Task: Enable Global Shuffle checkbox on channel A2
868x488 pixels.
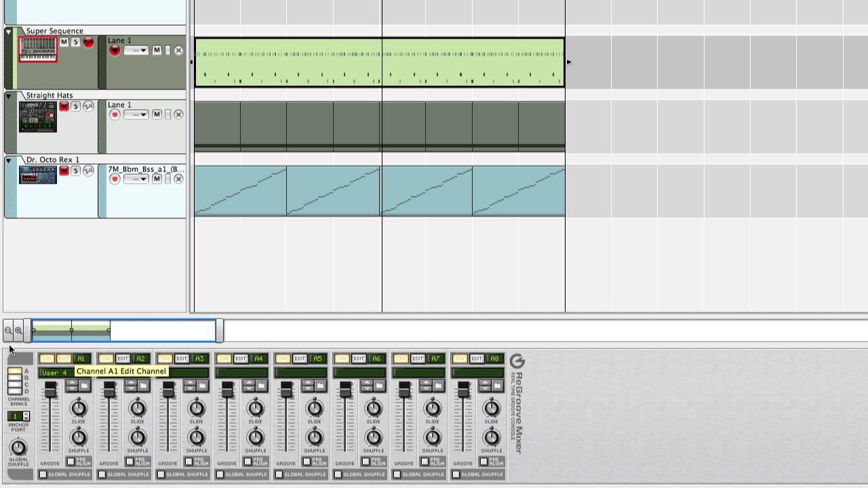Action: 102,474
